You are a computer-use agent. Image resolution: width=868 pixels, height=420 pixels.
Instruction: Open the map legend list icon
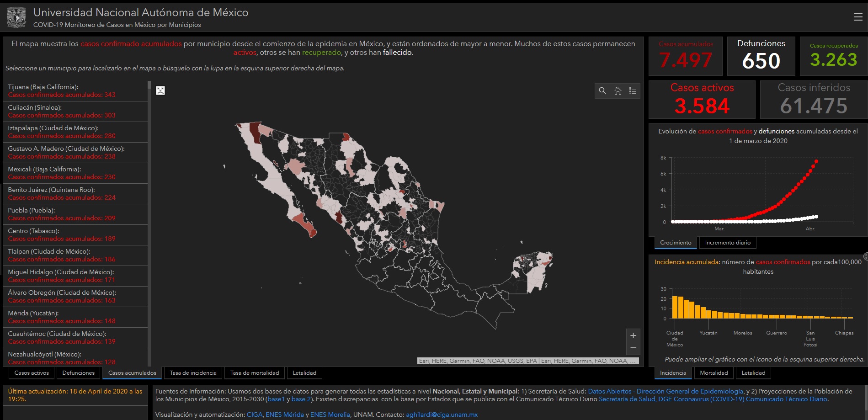coord(633,91)
